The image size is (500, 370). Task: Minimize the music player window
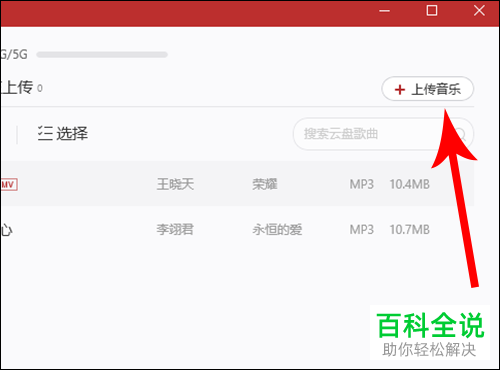point(384,11)
